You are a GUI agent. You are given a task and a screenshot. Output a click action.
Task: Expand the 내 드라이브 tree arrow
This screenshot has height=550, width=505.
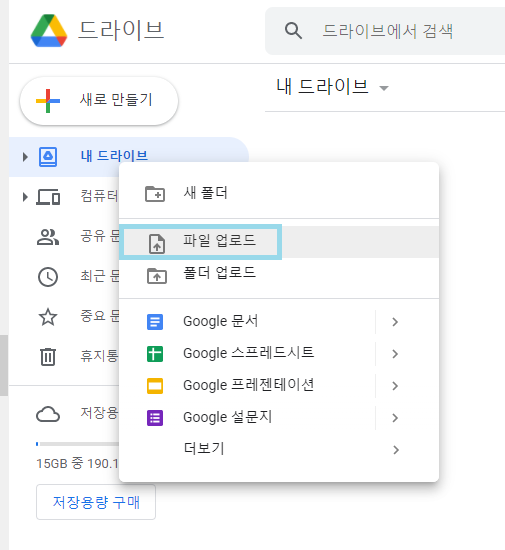pos(25,157)
